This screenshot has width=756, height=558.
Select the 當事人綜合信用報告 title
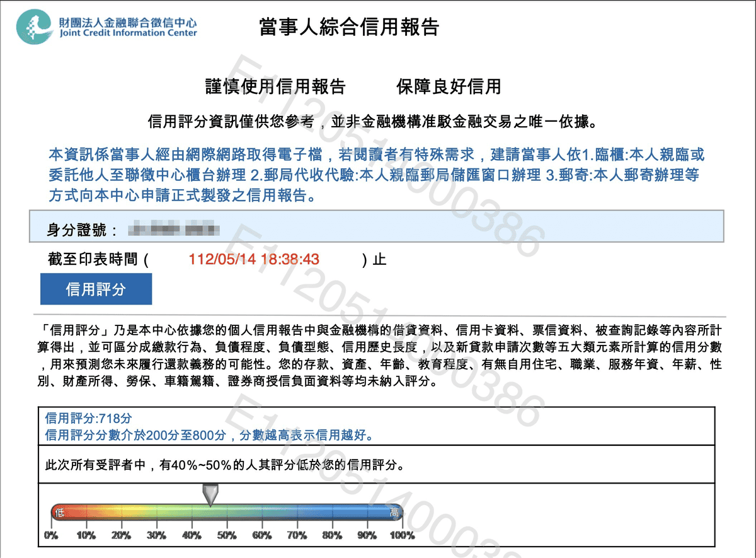pos(349,27)
